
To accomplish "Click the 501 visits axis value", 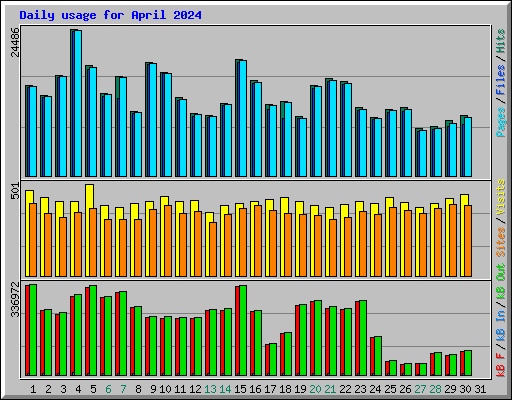I will [15, 191].
